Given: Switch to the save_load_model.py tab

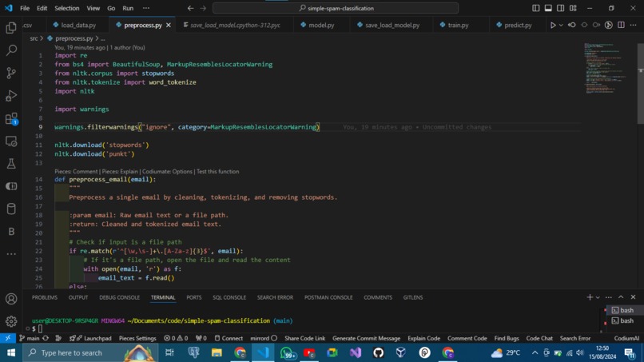Looking at the screenshot, I should [392, 25].
